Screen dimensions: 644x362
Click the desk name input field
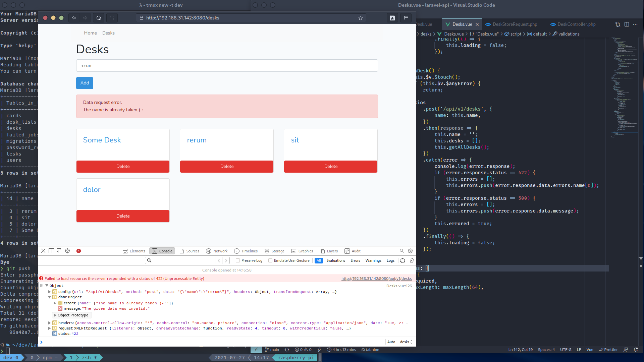227,66
